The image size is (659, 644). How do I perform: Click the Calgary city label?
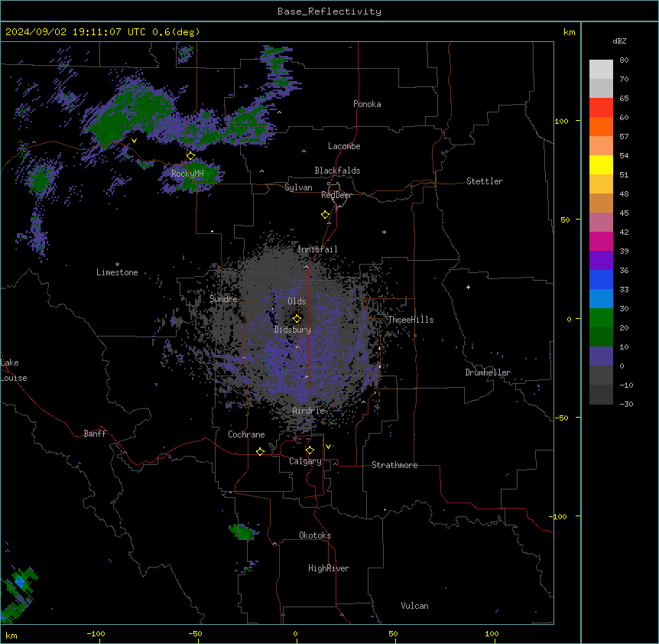tap(305, 461)
